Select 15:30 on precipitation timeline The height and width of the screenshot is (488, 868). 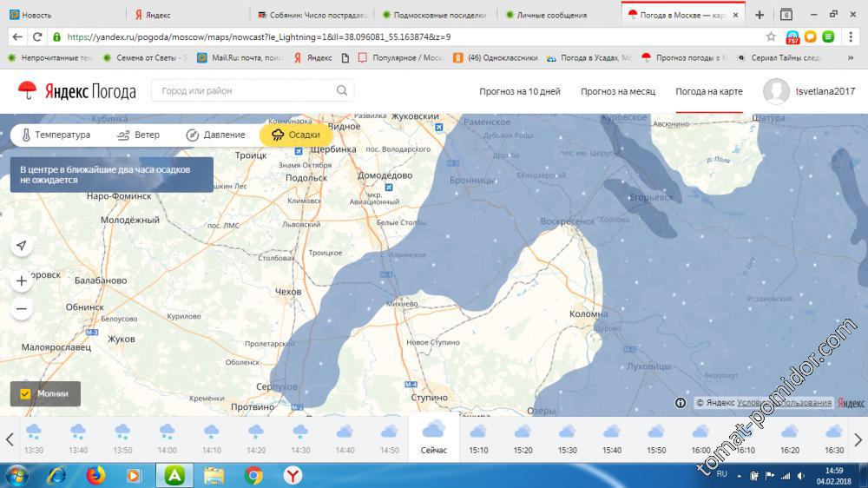click(x=568, y=439)
